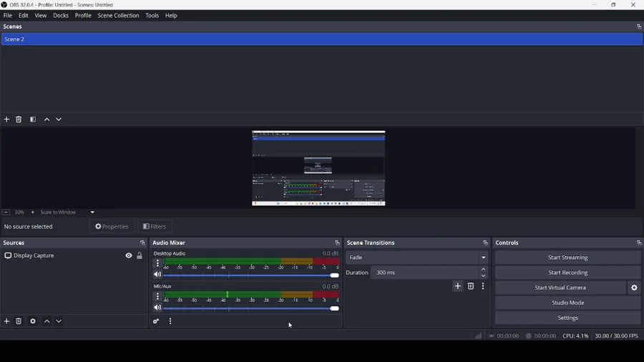Move scene down arrow in Scenes panel
Screen dimensions: 644x362
click(x=59, y=119)
